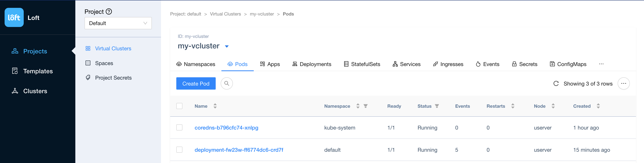644x163 pixels.
Task: Show more resource tabs via ellipsis
Action: click(x=601, y=64)
